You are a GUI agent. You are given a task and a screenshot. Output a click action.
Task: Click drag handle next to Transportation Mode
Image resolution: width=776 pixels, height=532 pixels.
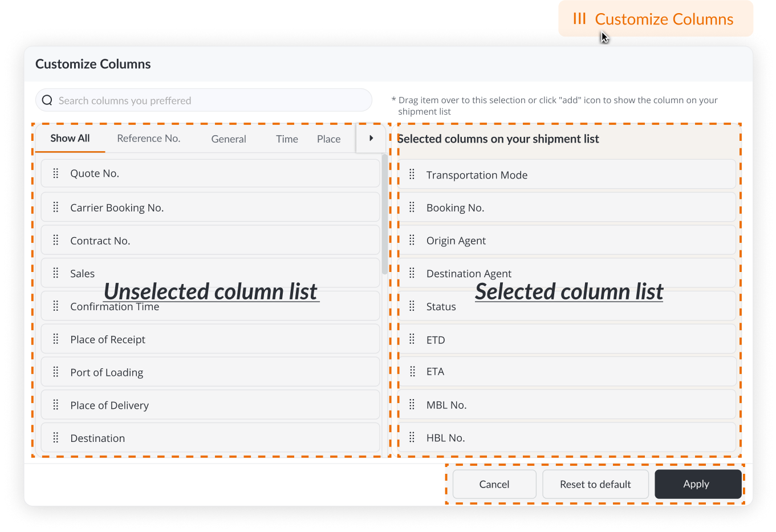tap(412, 174)
